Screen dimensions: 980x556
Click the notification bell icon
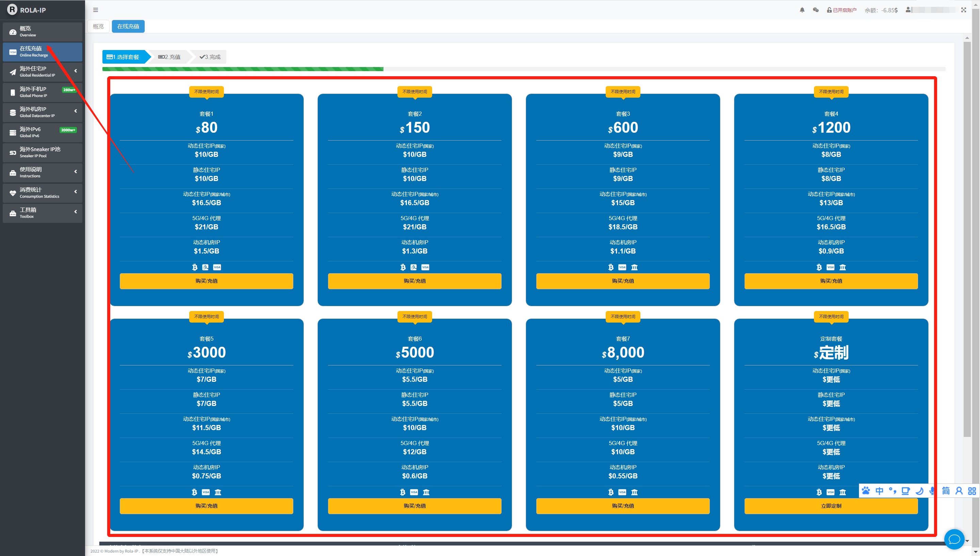[802, 10]
